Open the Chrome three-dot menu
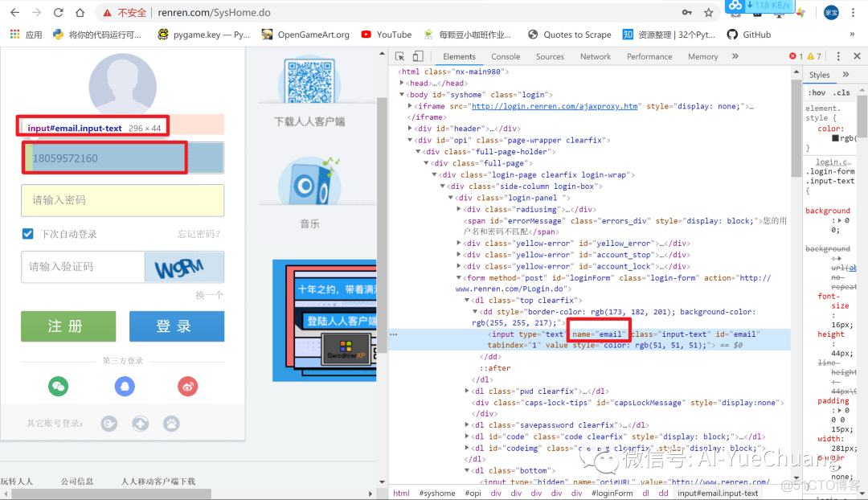This screenshot has height=500, width=868. point(853,13)
